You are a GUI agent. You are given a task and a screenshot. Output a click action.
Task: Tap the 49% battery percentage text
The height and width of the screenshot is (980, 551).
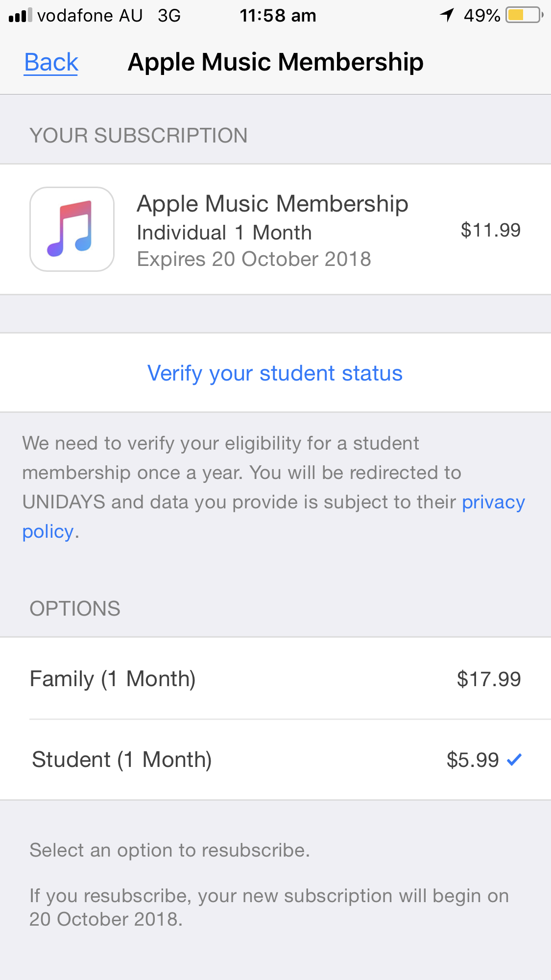pyautogui.click(x=481, y=16)
